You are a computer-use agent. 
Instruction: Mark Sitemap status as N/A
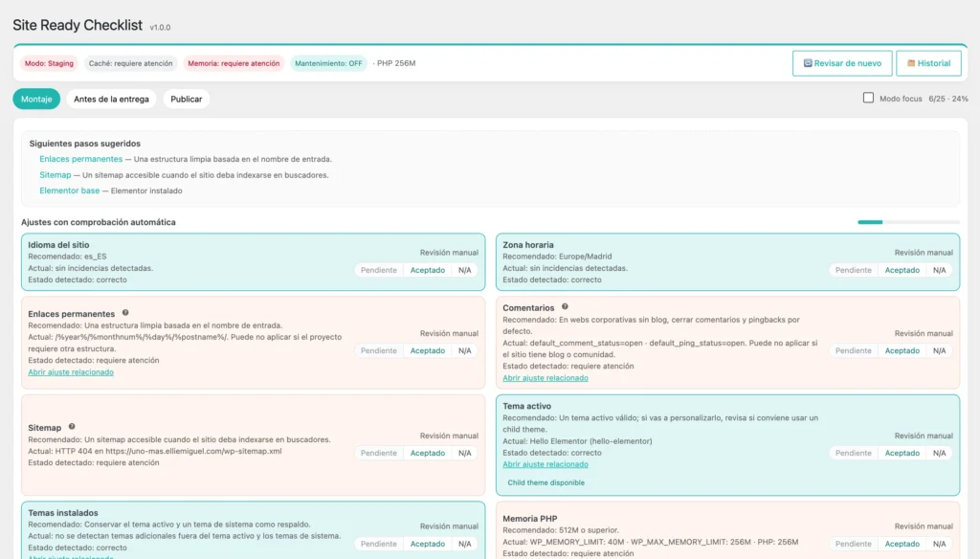[464, 454]
